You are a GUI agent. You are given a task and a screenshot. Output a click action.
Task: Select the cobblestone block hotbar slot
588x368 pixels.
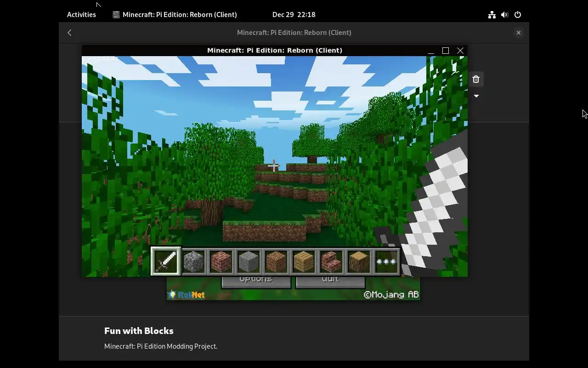pyautogui.click(x=193, y=261)
